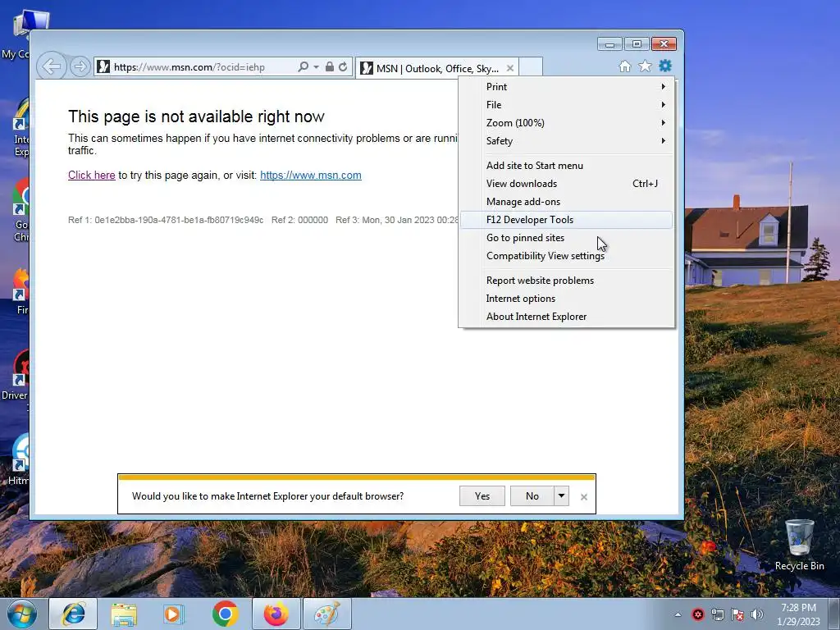Viewport: 840px width, 630px height.
Task: Close the MSN tab with its X
Action: 510,68
